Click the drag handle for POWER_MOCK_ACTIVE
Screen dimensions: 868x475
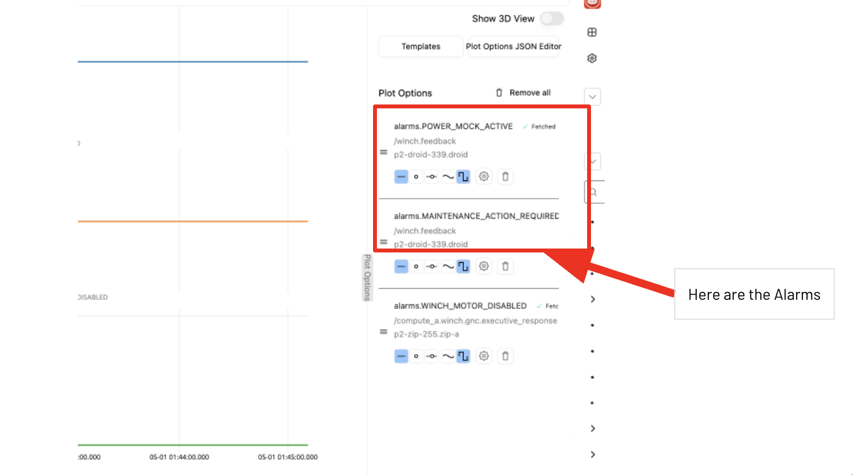(x=383, y=153)
